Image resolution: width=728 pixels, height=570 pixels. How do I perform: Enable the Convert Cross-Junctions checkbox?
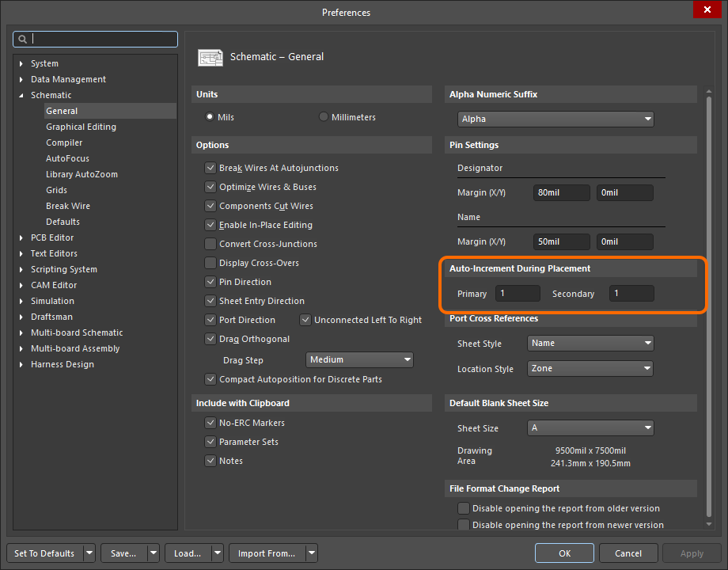pyautogui.click(x=210, y=244)
